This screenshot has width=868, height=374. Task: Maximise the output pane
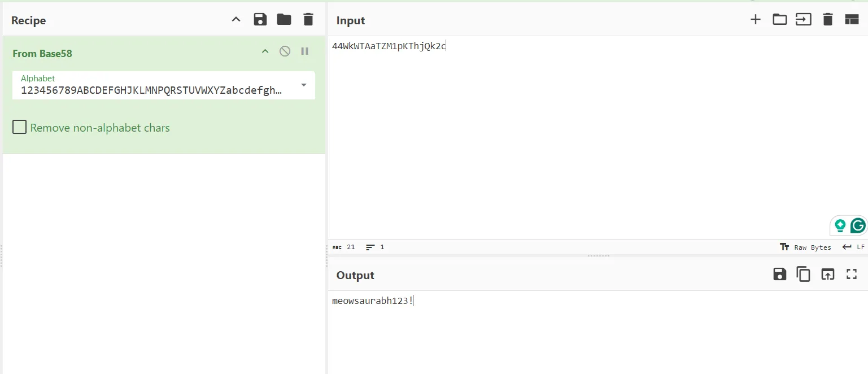click(x=851, y=275)
